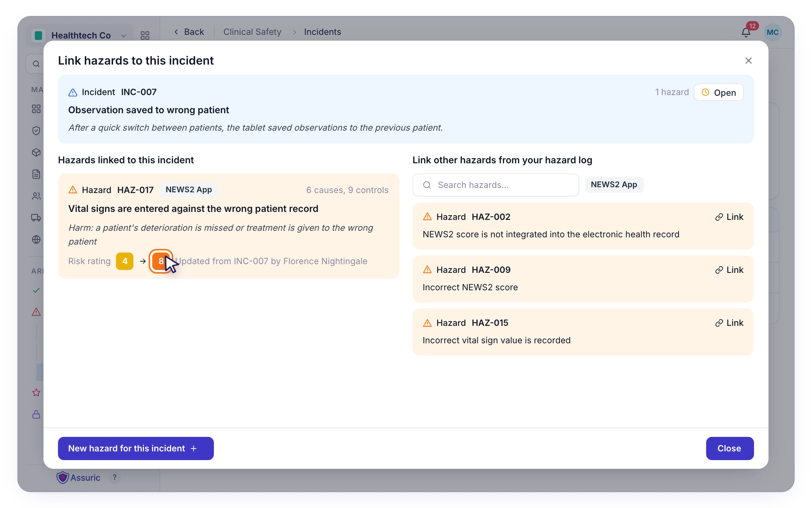Open the apps grid icon beside Healthtech Co
This screenshot has height=508, width=812.
(145, 35)
